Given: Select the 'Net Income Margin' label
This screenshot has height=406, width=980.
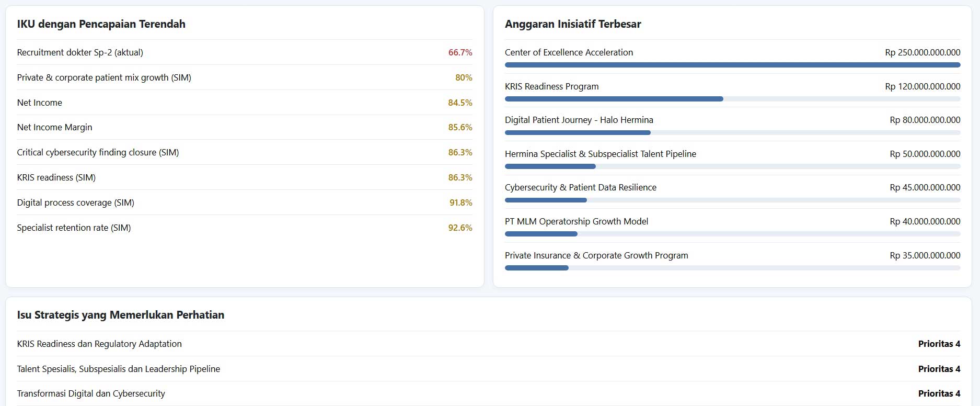Looking at the screenshot, I should [54, 127].
